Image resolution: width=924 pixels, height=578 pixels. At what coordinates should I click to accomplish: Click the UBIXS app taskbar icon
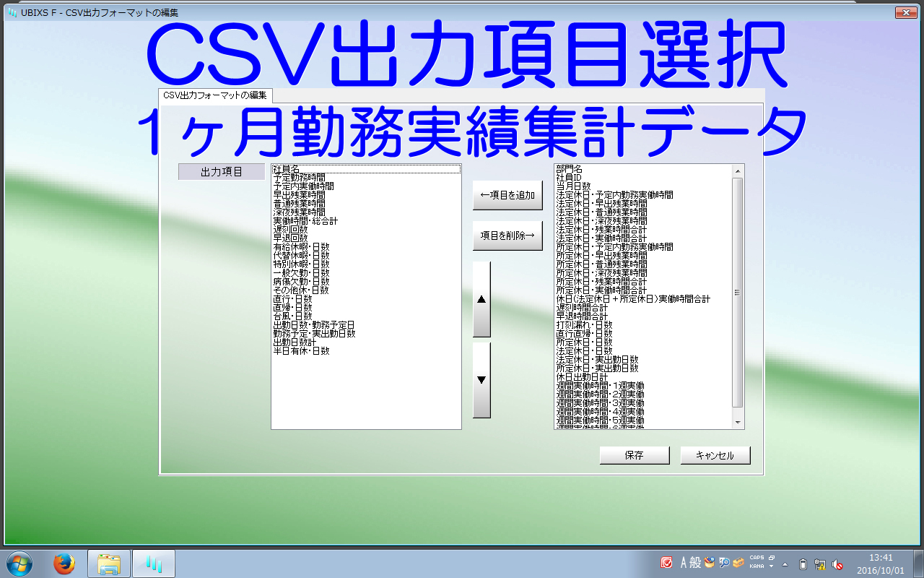click(x=154, y=564)
